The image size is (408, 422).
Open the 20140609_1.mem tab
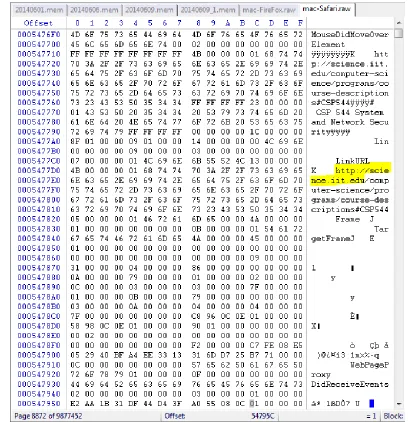(208, 10)
